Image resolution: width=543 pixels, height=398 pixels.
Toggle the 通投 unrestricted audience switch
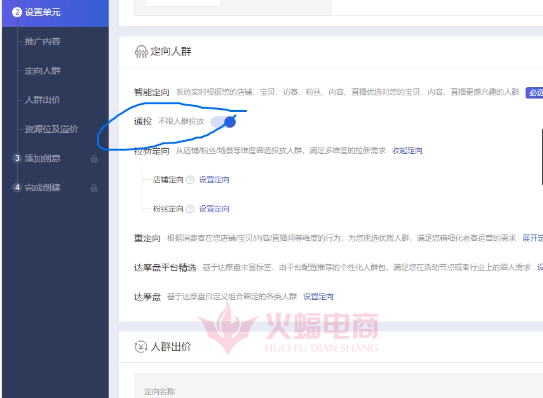pos(223,122)
